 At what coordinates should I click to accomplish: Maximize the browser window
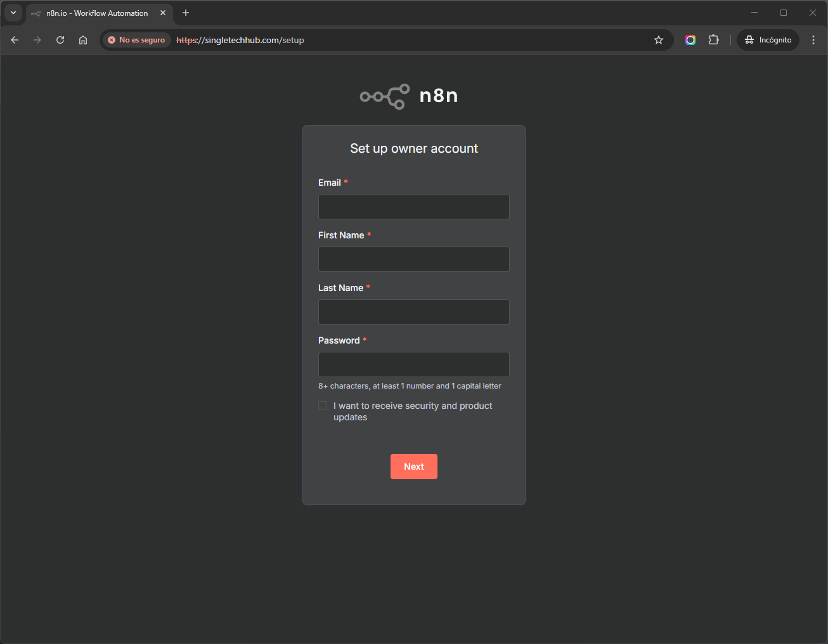point(784,13)
